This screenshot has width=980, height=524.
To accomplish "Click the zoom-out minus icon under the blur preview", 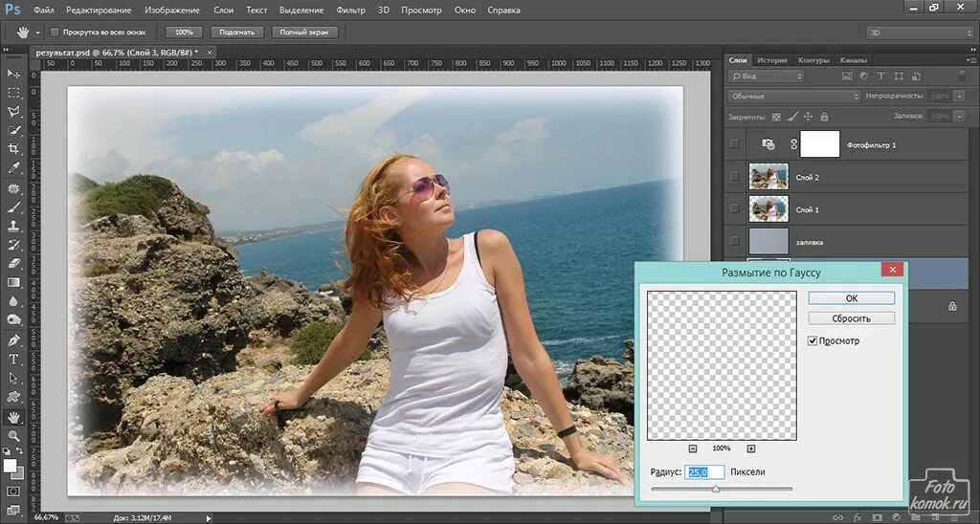I will (x=692, y=448).
